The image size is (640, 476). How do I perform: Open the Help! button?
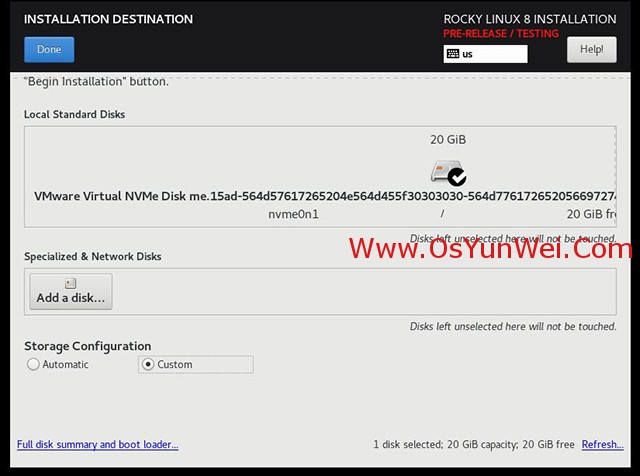(x=591, y=49)
